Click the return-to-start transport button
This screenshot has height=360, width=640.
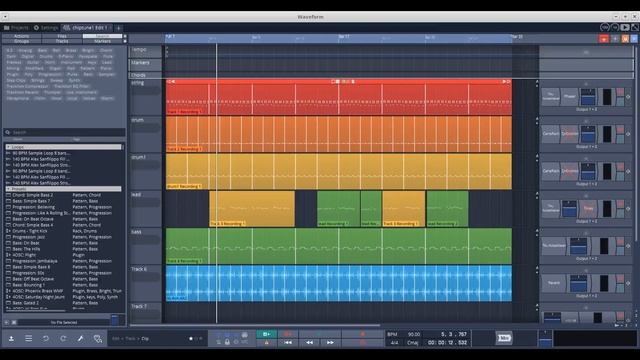click(288, 343)
